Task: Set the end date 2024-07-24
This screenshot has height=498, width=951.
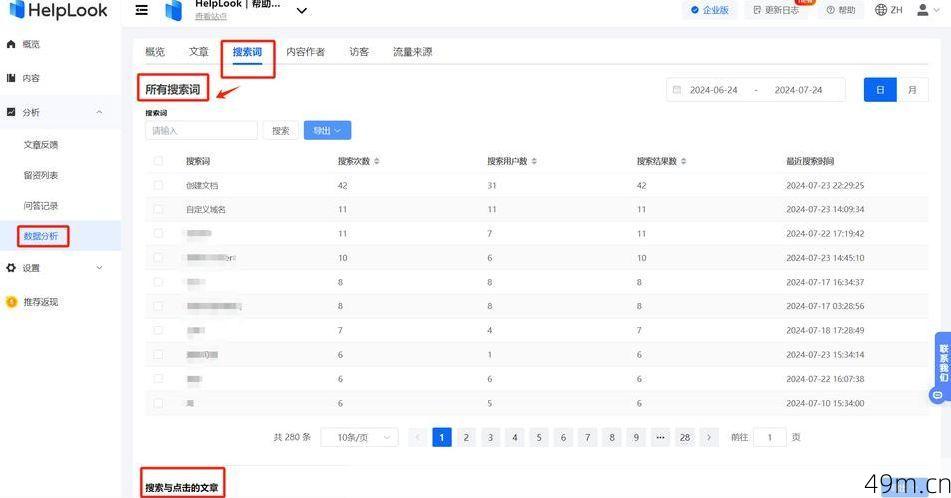Action: tap(798, 90)
